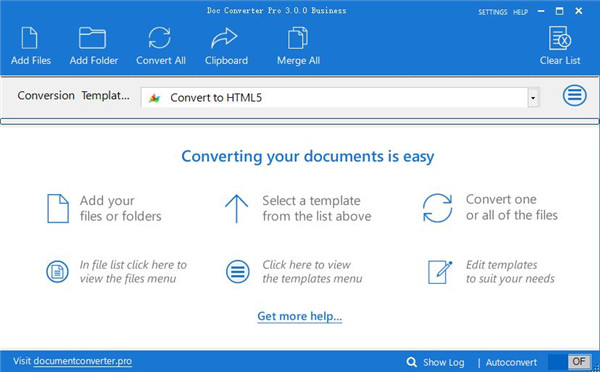The height and width of the screenshot is (372, 600).
Task: Close the Doc Converter Pro window
Action: pos(579,11)
